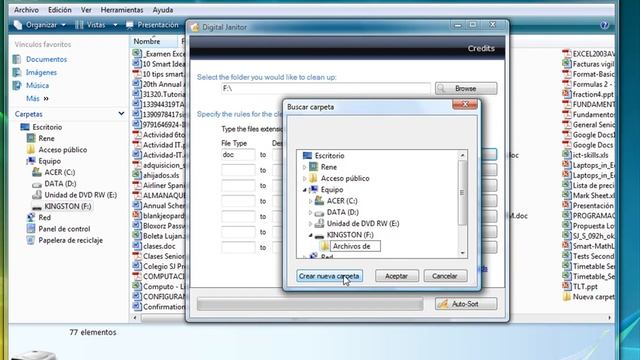Open the Herramientas menu
Screen dimensions: 640x360
(x=122, y=10)
